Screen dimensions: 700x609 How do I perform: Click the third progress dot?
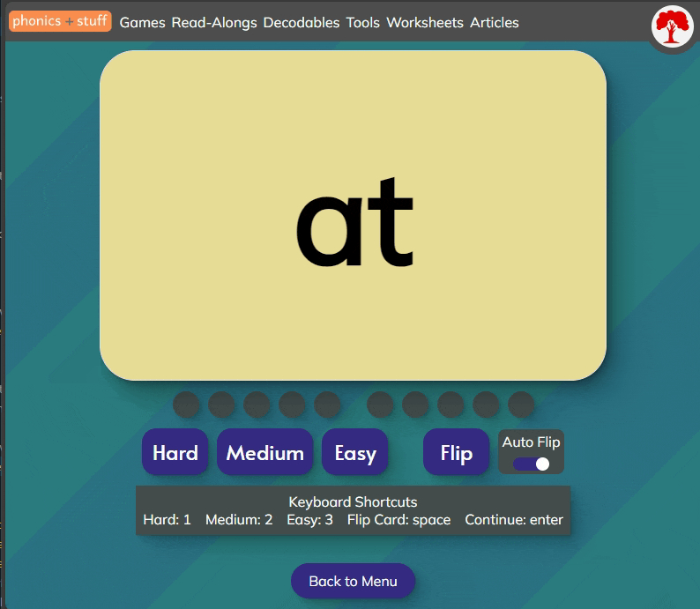pyautogui.click(x=257, y=405)
